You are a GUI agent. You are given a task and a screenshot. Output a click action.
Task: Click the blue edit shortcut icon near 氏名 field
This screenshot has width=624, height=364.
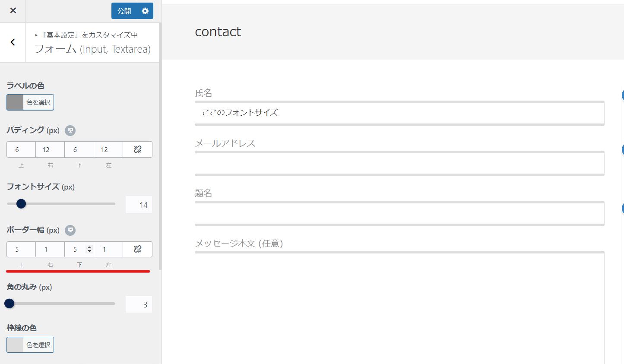coord(622,95)
